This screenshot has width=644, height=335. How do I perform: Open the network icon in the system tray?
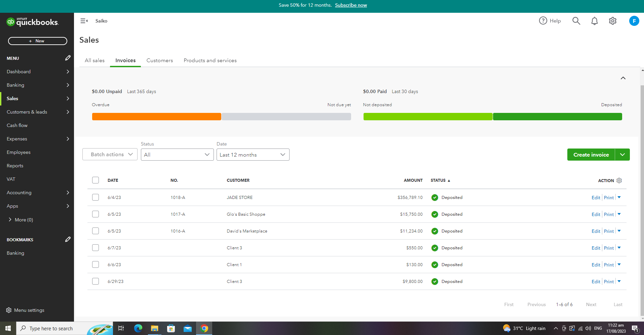click(x=580, y=328)
